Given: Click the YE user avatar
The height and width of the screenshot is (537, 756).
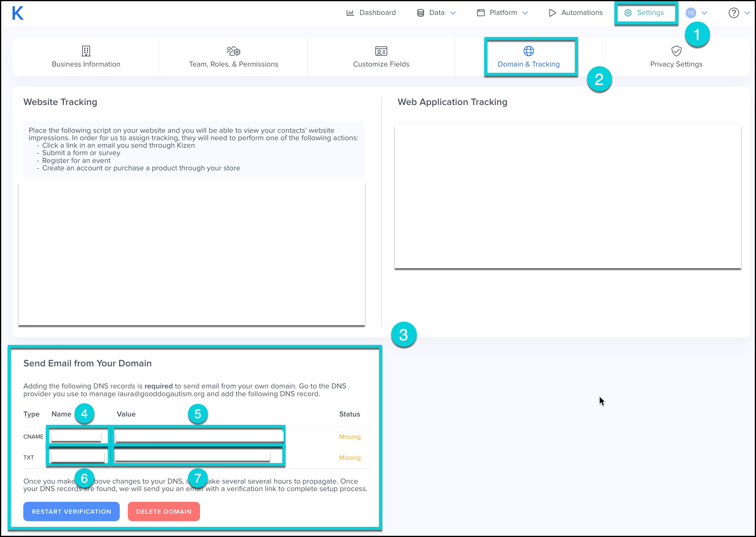Looking at the screenshot, I should tap(691, 13).
